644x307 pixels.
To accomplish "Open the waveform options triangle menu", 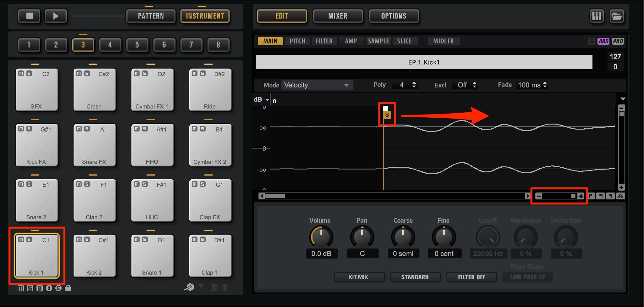I will click(623, 99).
